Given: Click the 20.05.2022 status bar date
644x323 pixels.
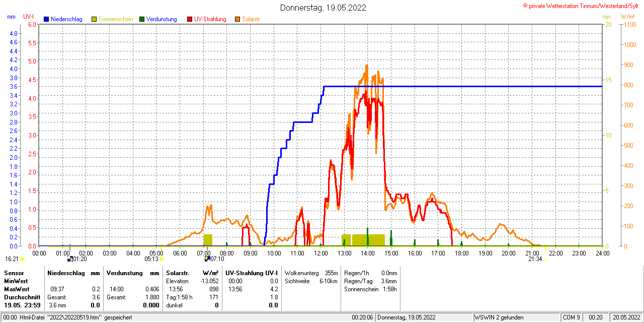Looking at the screenshot, I should (626, 317).
